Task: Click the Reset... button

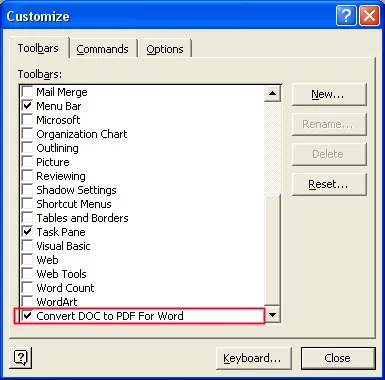Action: [x=329, y=184]
